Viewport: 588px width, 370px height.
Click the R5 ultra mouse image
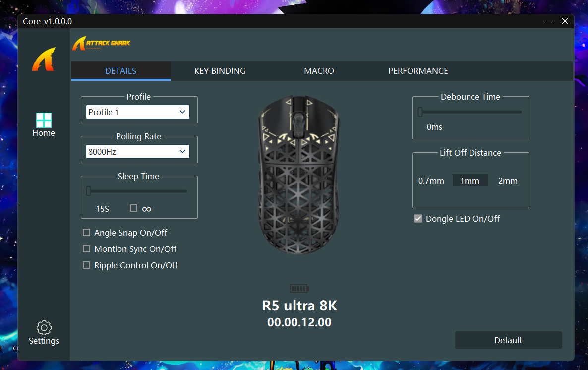pyautogui.click(x=299, y=175)
